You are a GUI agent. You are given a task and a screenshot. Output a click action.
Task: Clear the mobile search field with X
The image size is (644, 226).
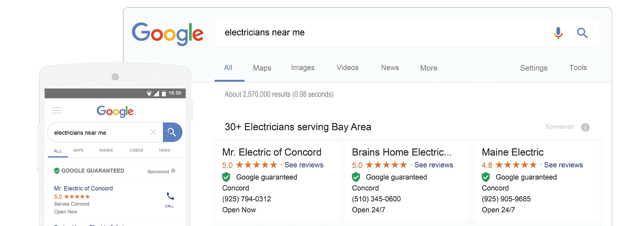tap(153, 132)
